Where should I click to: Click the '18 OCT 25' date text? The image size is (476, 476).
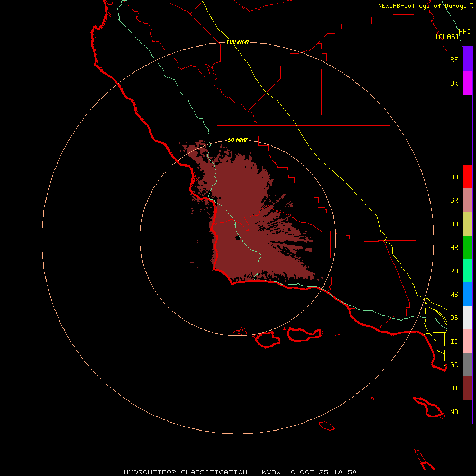[307, 472]
